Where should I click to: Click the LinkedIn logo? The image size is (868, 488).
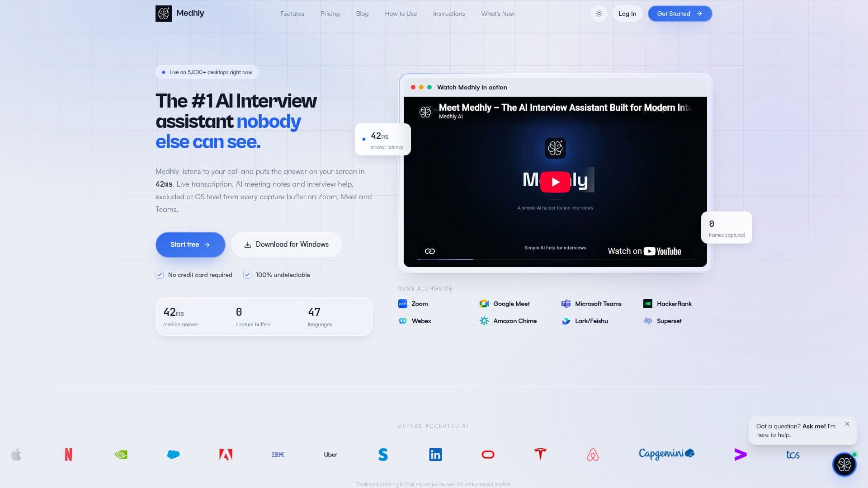(435, 455)
